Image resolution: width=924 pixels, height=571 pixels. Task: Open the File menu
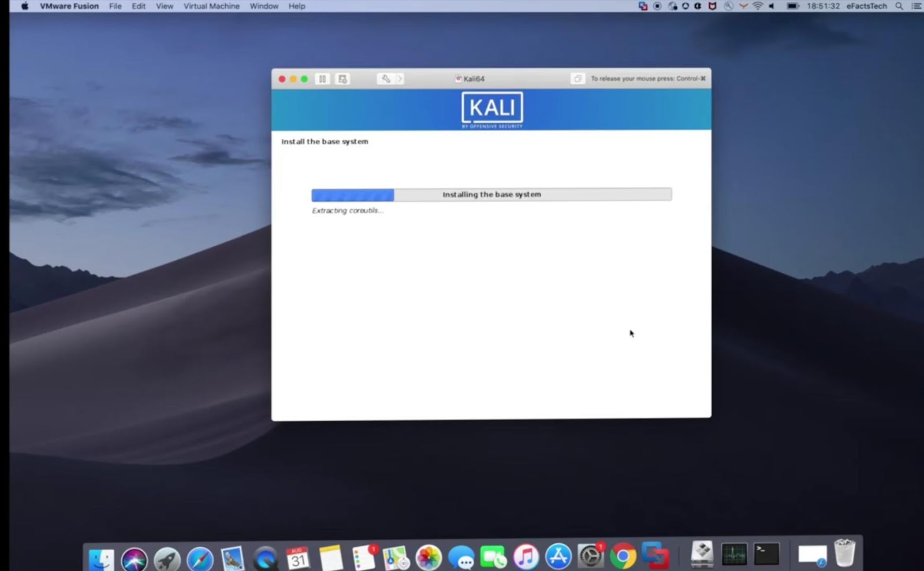pos(115,6)
